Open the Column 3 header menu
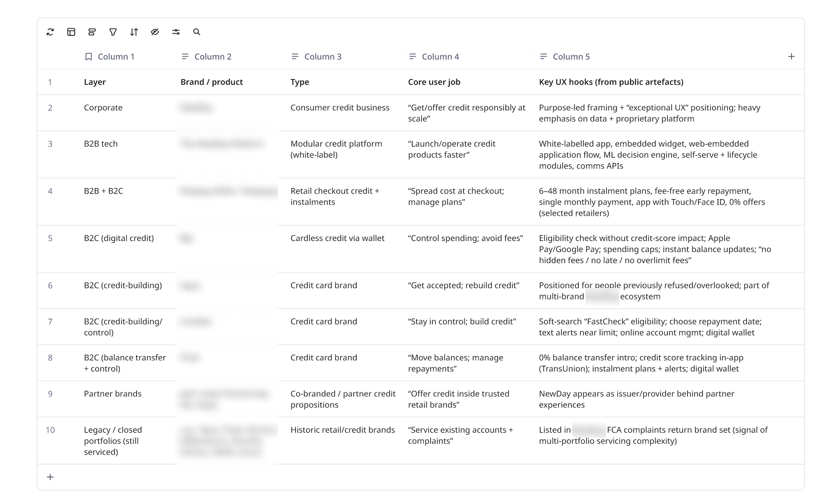This screenshot has width=832, height=504. tap(295, 56)
